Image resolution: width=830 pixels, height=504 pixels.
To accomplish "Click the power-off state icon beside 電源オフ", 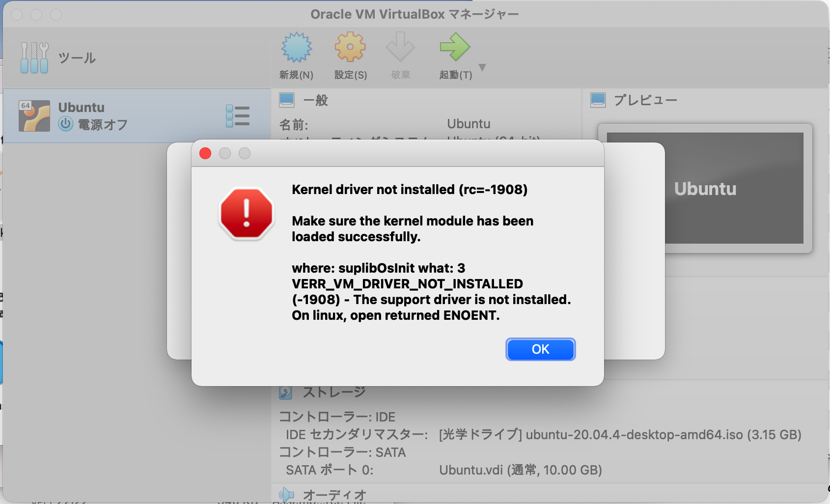I will (x=66, y=124).
